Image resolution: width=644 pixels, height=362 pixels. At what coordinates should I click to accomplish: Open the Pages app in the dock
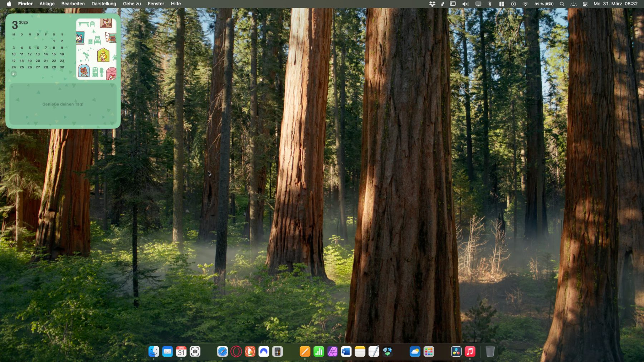(x=305, y=352)
